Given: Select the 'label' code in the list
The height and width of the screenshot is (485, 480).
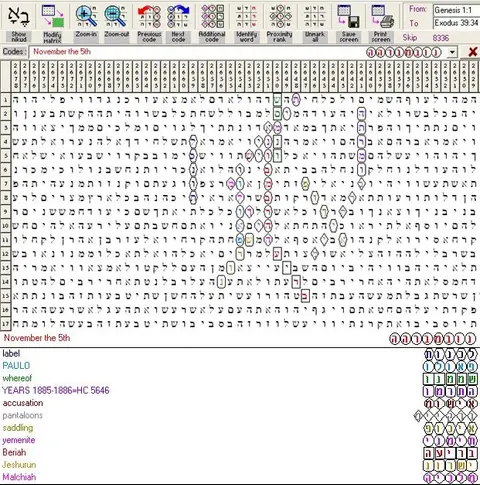Looking at the screenshot, I should click(x=11, y=354).
